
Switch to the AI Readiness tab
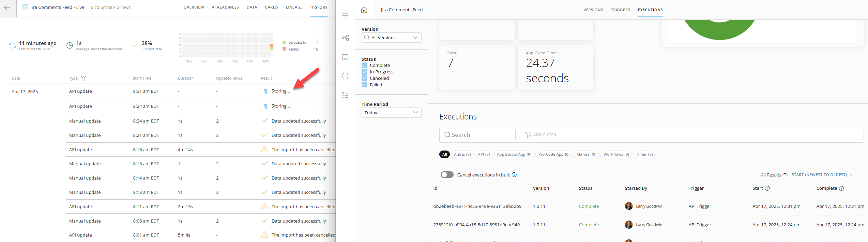225,7
